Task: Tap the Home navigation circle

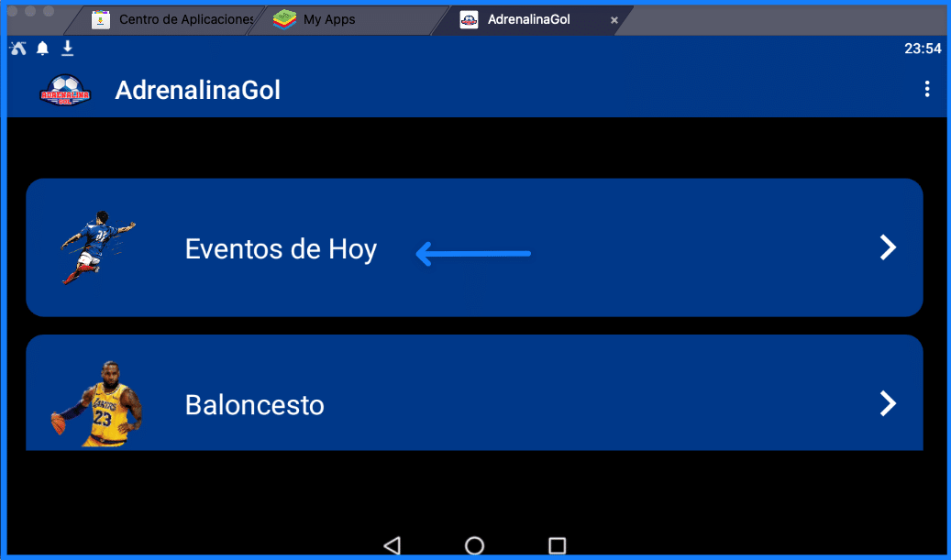Action: 474,545
